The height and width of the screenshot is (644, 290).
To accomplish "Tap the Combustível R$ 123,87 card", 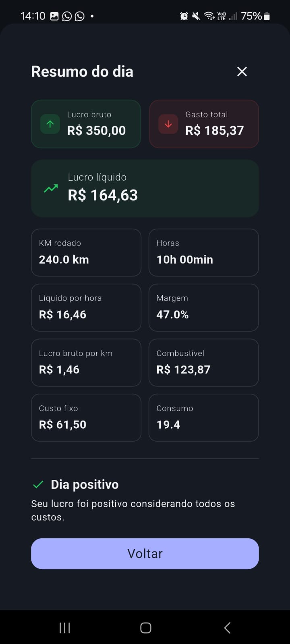I will tap(203, 363).
